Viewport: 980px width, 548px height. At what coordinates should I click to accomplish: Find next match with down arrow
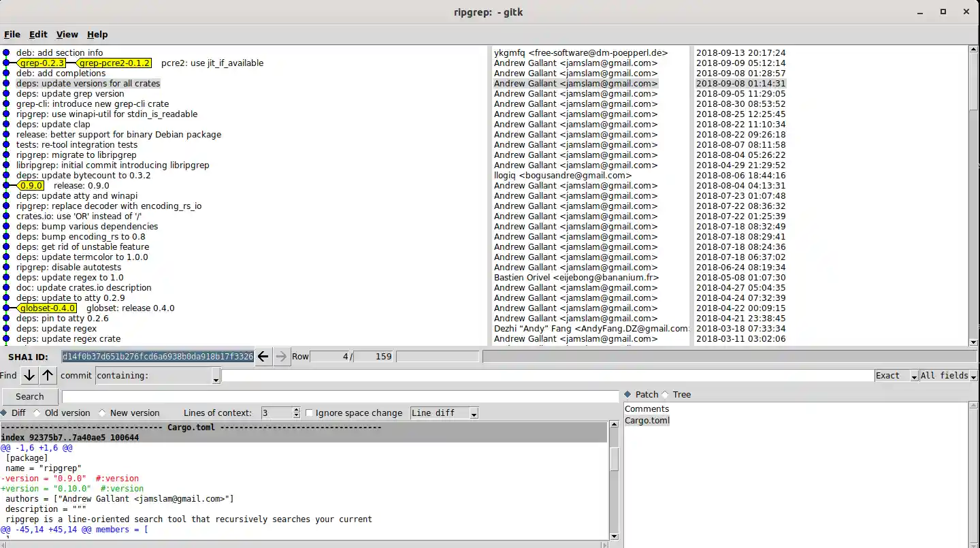pos(29,375)
